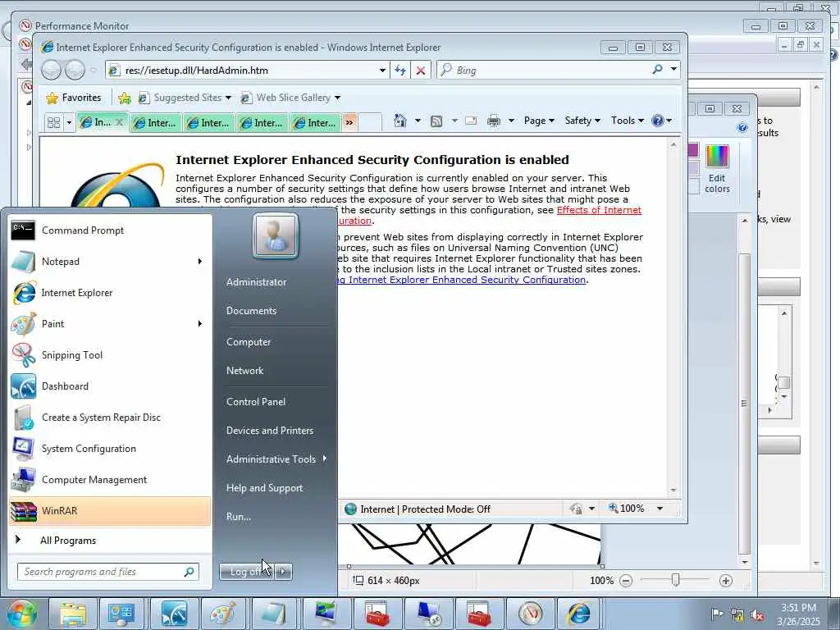Expand Administrative Tools submenu
This screenshot has width=840, height=630.
click(x=325, y=459)
